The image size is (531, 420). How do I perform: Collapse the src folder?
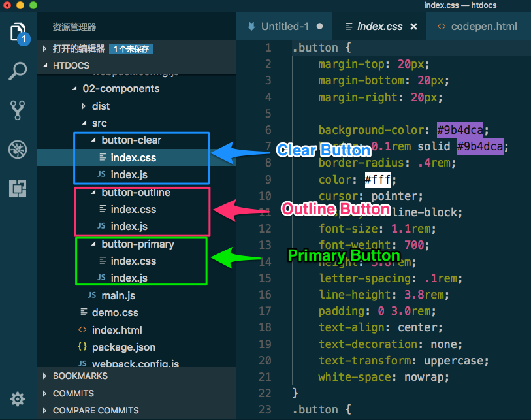click(x=84, y=123)
